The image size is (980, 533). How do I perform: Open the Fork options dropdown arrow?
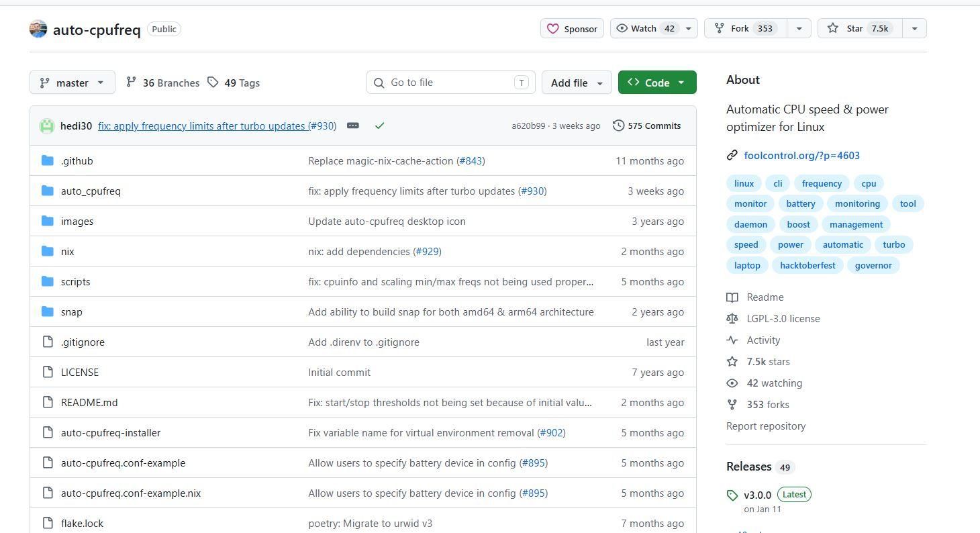point(799,28)
